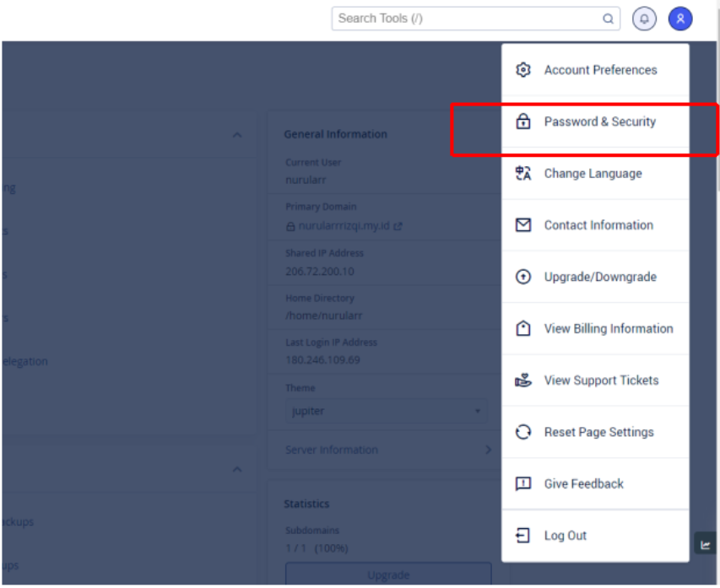
Task: Open the nurularrrizqi.my.id domain link
Action: click(x=344, y=226)
